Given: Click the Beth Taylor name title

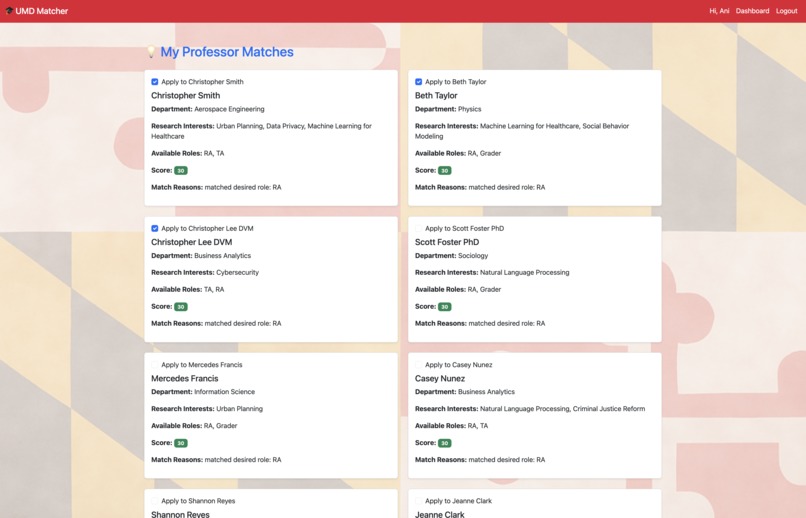Looking at the screenshot, I should click(436, 96).
